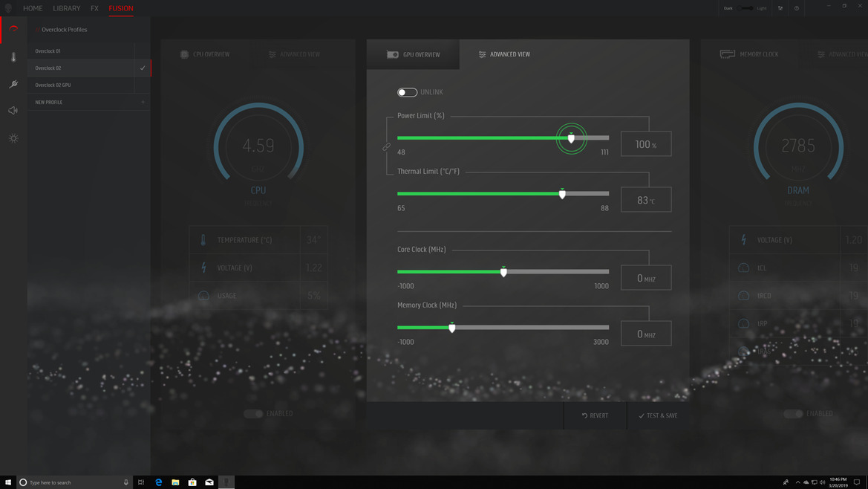Show hidden system tray icons
868x489 pixels.
click(x=797, y=482)
